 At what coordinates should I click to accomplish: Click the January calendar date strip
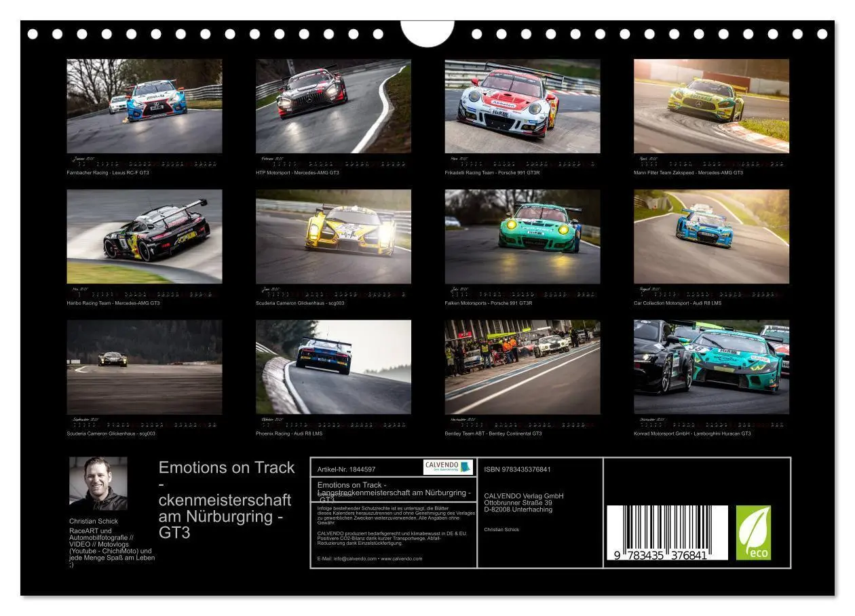click(145, 162)
